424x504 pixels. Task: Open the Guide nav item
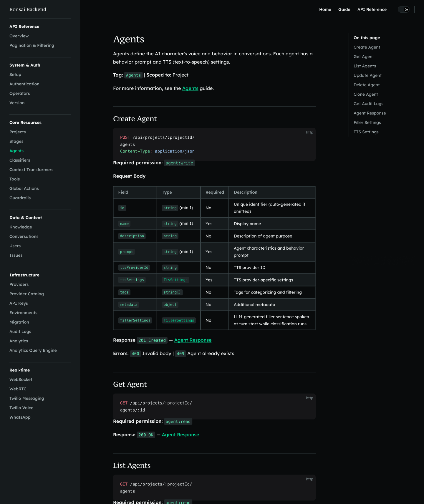pyautogui.click(x=344, y=9)
